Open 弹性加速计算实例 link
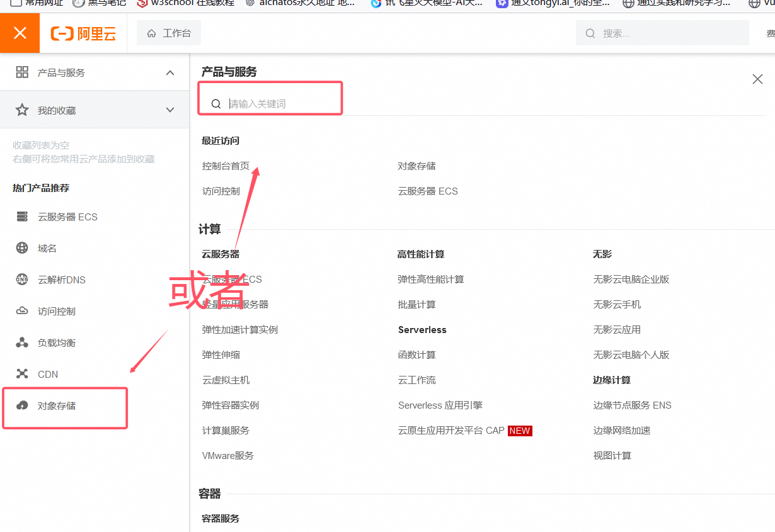The width and height of the screenshot is (775, 532). (x=239, y=330)
